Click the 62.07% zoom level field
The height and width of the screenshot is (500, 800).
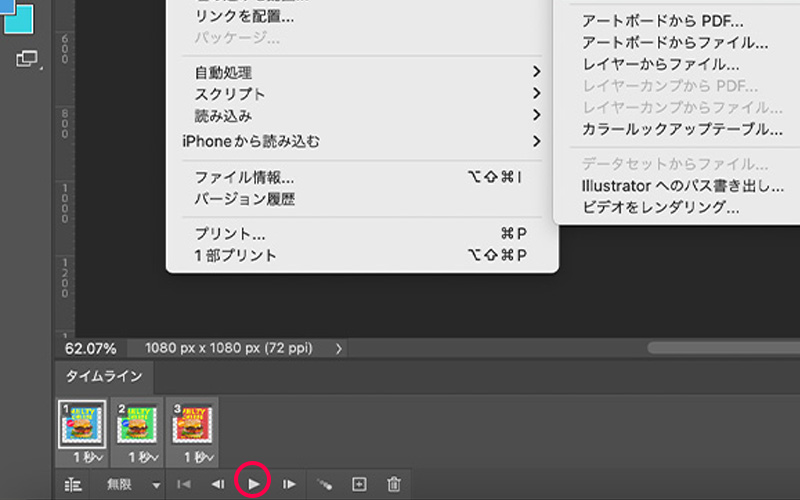coord(91,349)
